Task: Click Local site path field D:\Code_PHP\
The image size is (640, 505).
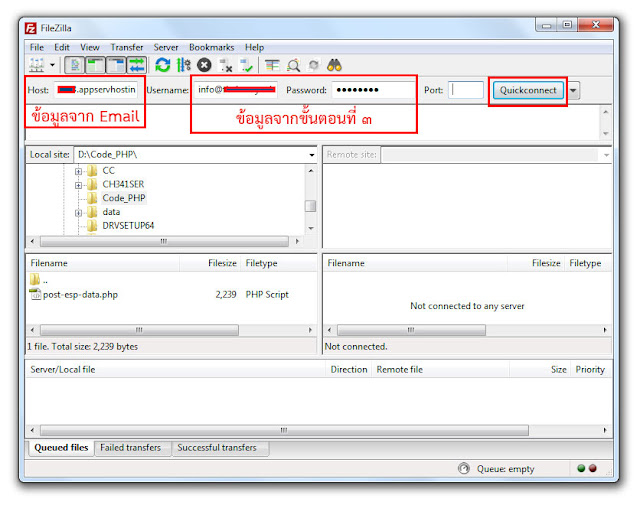Action: point(191,155)
